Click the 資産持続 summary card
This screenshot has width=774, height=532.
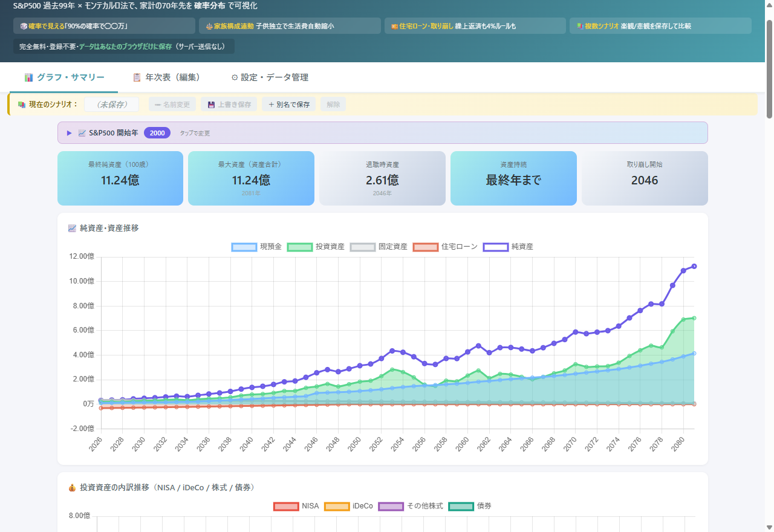click(x=513, y=178)
